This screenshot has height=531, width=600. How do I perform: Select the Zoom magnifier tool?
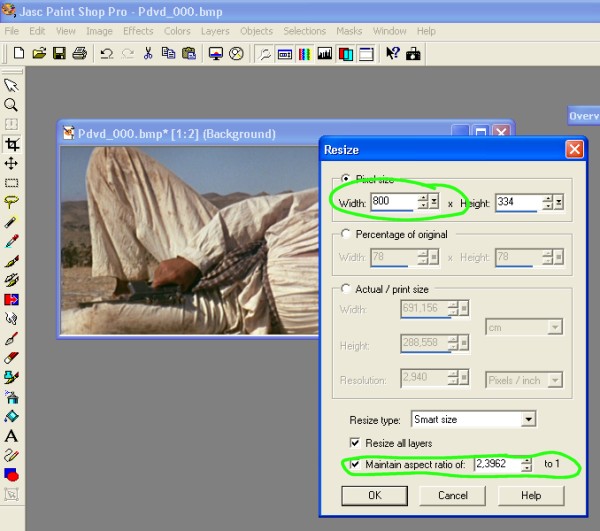(x=12, y=105)
